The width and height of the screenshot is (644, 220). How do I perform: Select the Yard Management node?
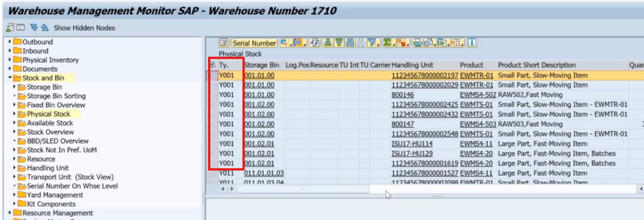pos(55,195)
